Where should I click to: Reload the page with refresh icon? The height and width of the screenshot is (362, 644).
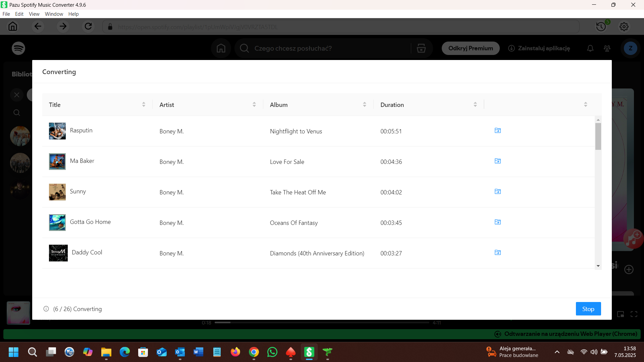point(88,26)
